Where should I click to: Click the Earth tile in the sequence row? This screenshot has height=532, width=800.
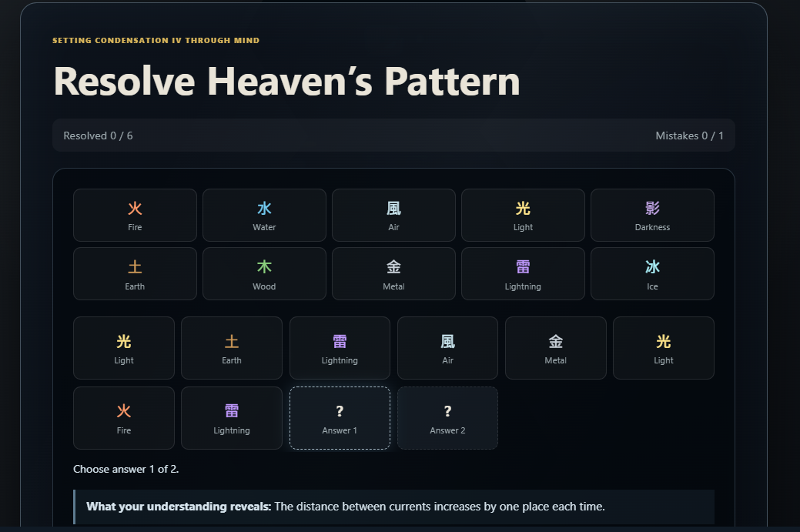[232, 348]
